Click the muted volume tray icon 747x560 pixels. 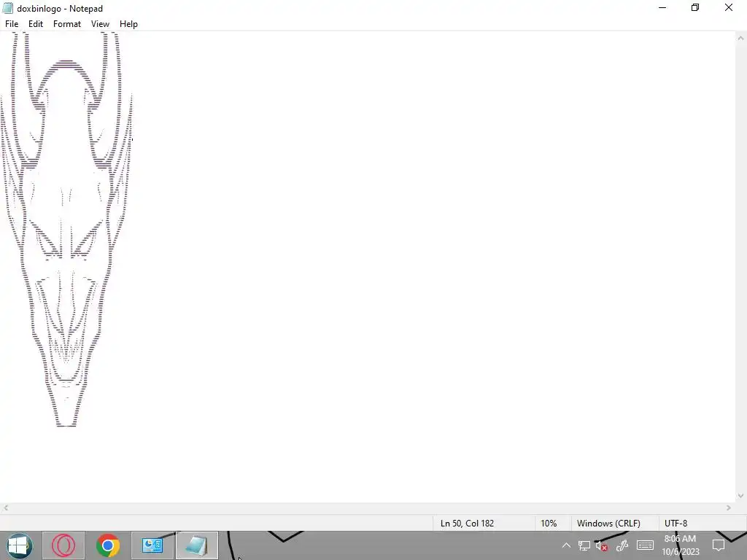[602, 545]
